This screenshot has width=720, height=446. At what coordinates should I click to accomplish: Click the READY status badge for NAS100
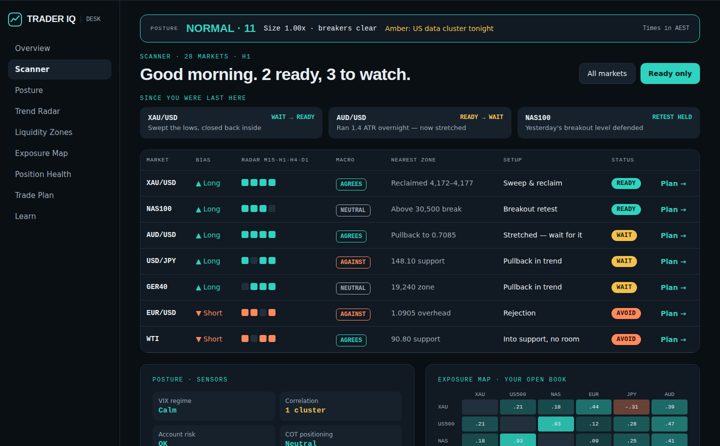[626, 209]
